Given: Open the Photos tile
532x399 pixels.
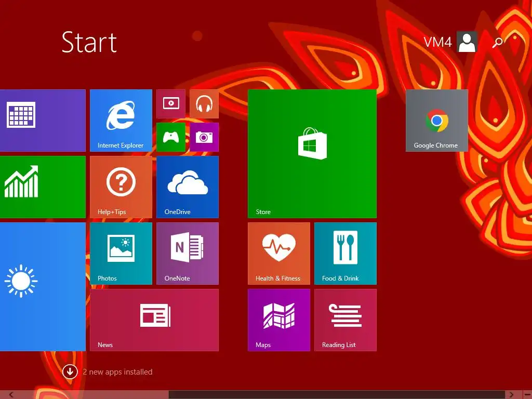Looking at the screenshot, I should click(121, 254).
